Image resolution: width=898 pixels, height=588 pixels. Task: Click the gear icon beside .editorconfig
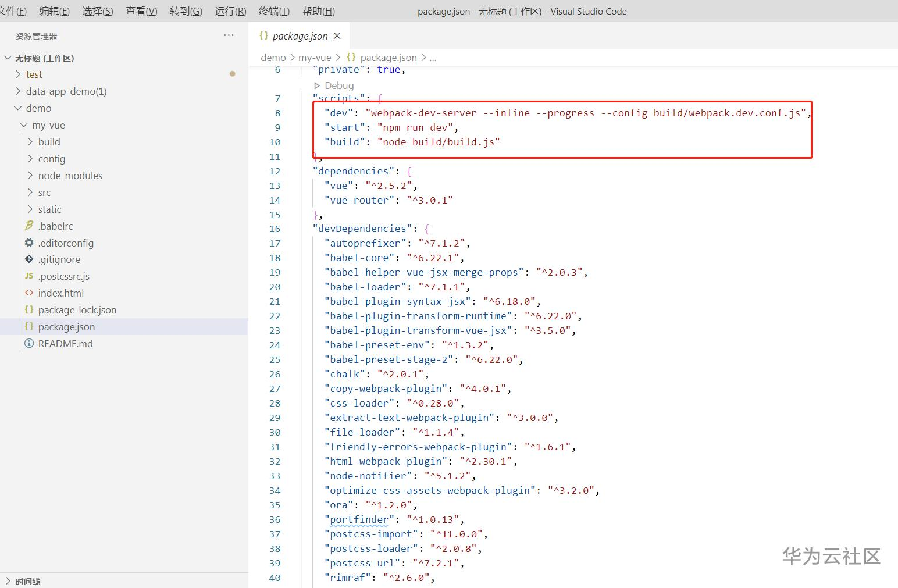click(x=29, y=243)
